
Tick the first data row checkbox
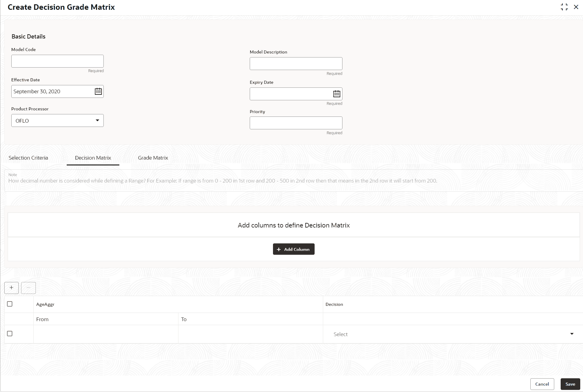point(10,334)
